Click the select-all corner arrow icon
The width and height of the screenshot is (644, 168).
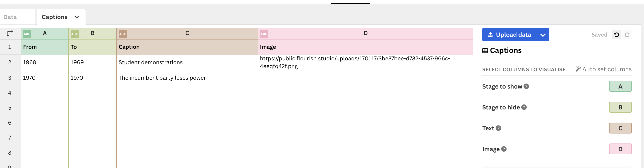tap(10, 33)
